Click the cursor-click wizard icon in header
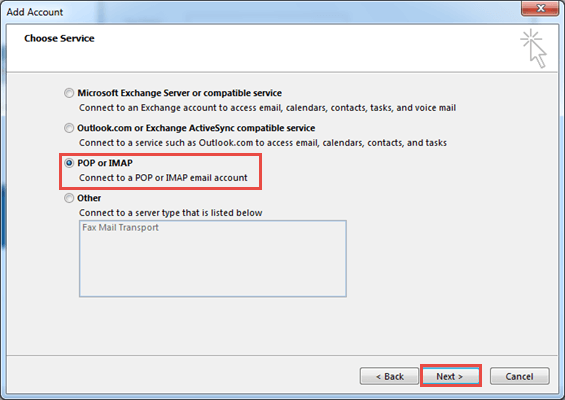Viewport: 565px width, 400px height. click(534, 49)
